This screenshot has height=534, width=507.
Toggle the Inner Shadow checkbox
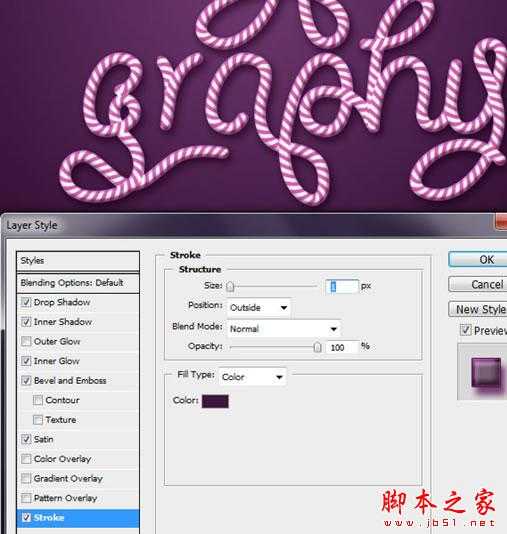point(26,322)
